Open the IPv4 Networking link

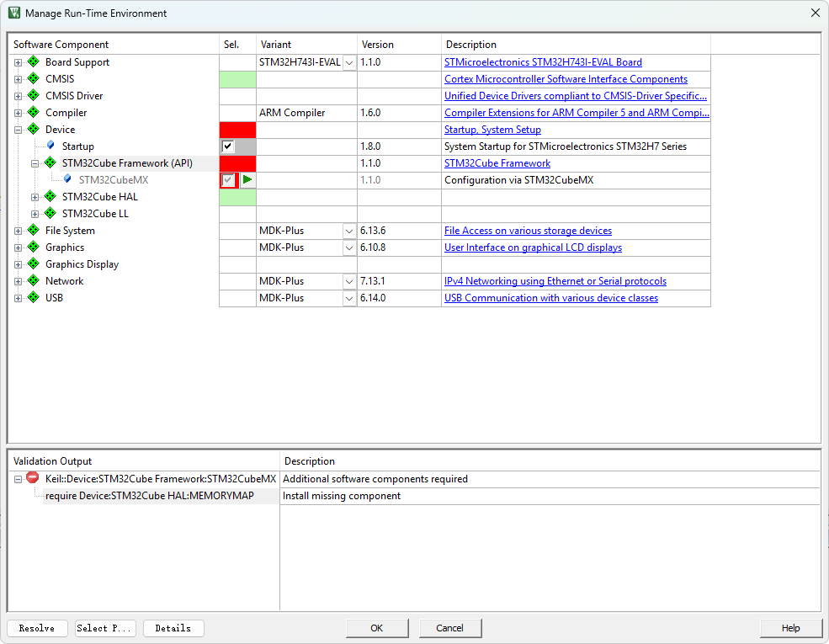pyautogui.click(x=555, y=281)
